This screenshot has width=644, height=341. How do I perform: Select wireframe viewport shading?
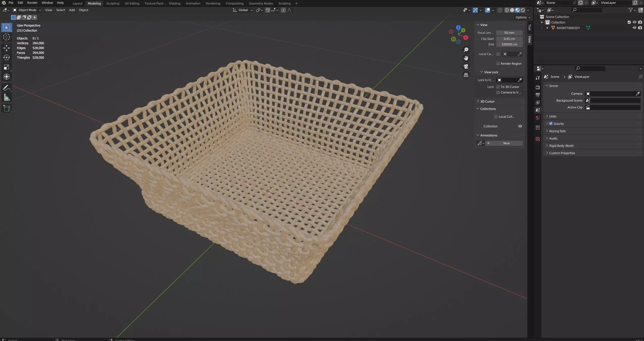(x=507, y=10)
